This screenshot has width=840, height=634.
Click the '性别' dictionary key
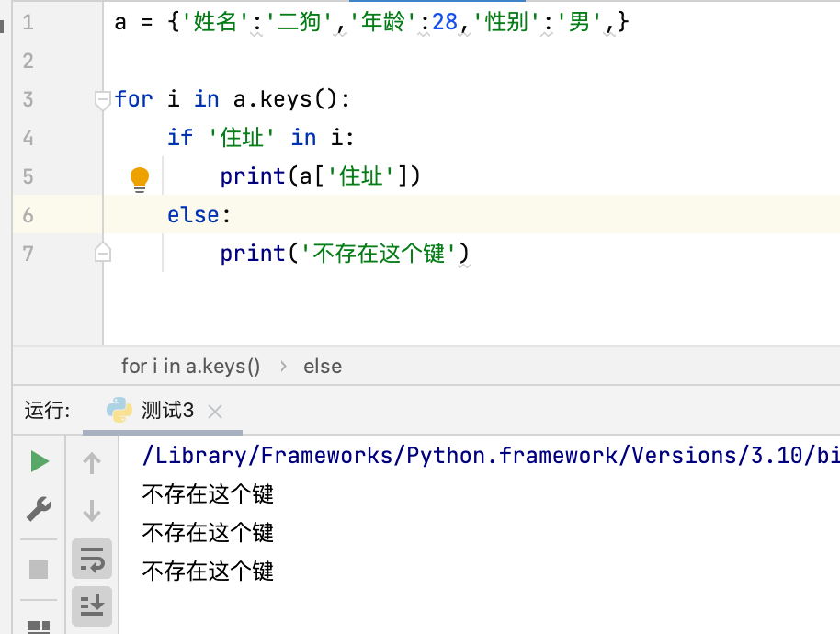[x=506, y=22]
